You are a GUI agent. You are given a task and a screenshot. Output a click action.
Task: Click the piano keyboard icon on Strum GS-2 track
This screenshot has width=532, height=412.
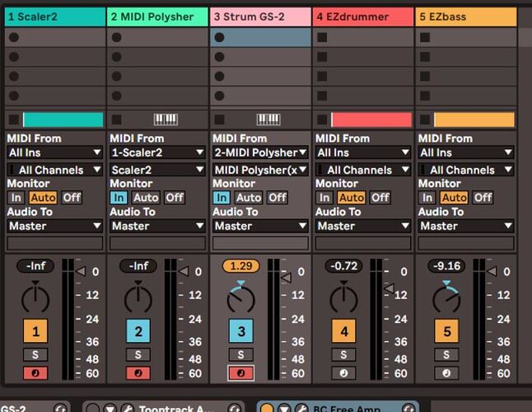268,119
